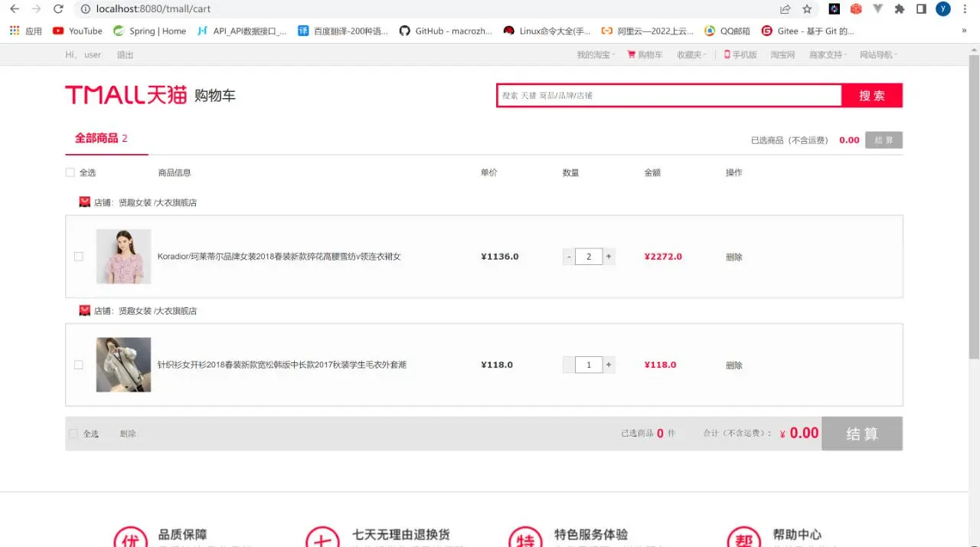The height and width of the screenshot is (547, 980).
Task: Click the 优 quality guarantee icon in footer
Action: [x=131, y=537]
